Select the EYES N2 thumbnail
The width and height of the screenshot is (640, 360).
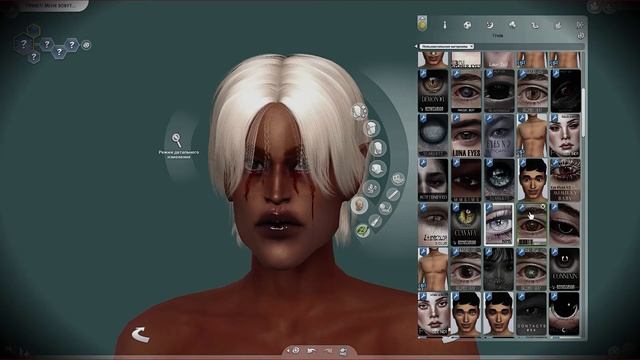[499, 136]
